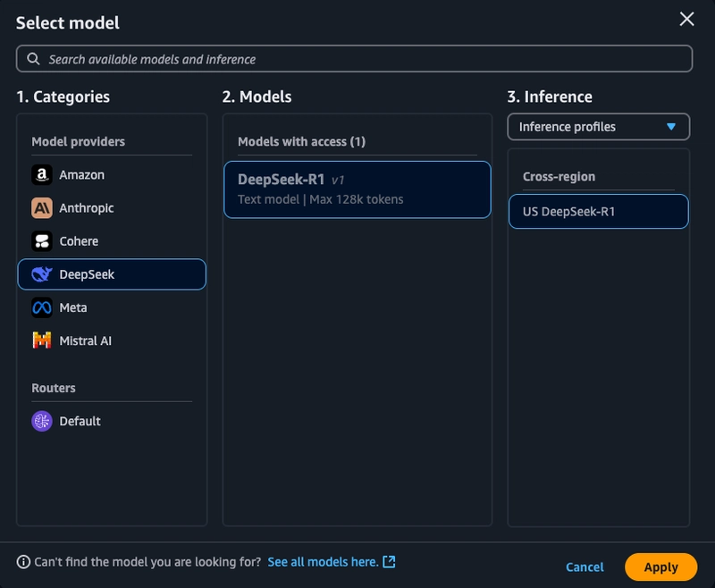The image size is (715, 588).
Task: Click the Meta infinity logo icon
Action: (x=42, y=307)
